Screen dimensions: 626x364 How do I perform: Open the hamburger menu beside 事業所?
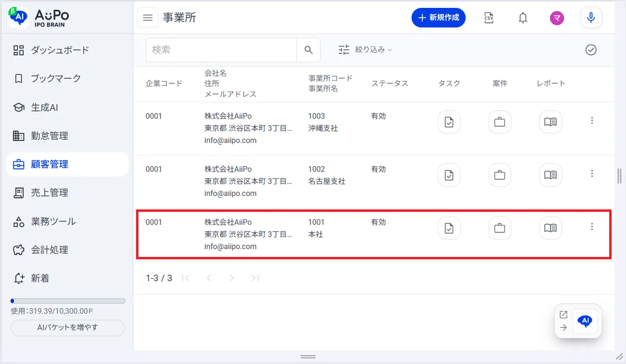[x=148, y=18]
